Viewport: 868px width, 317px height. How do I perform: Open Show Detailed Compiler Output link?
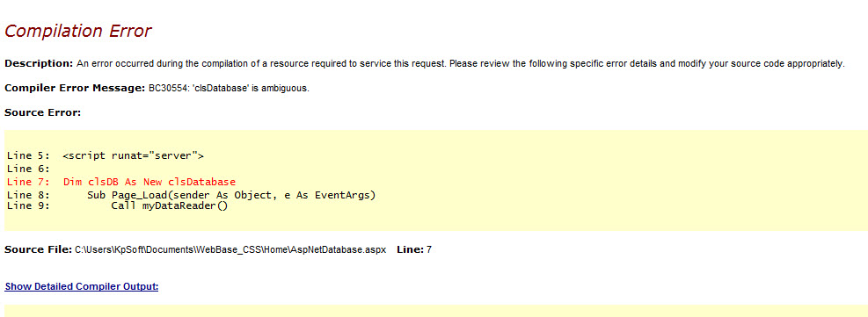click(x=82, y=286)
